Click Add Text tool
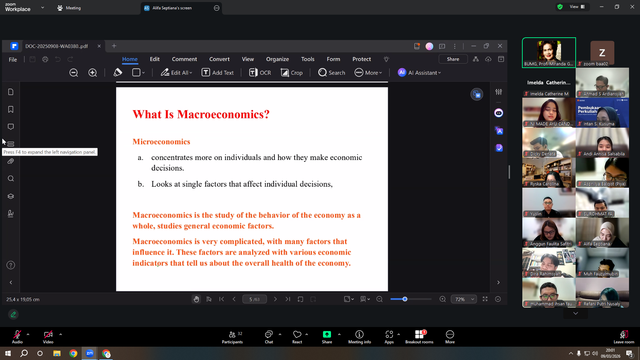This screenshot has width=640, height=360. tap(218, 73)
